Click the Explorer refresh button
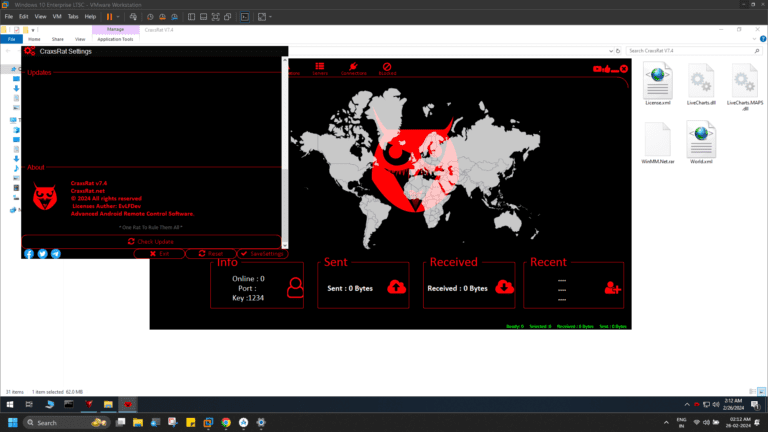Viewport: 768px width, 432px height. (618, 51)
